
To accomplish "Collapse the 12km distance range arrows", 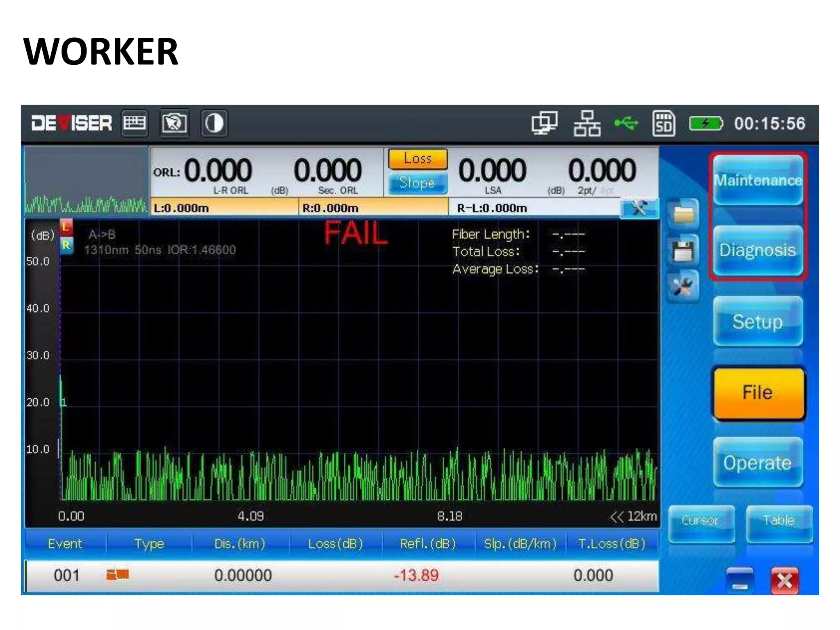I will (x=616, y=517).
